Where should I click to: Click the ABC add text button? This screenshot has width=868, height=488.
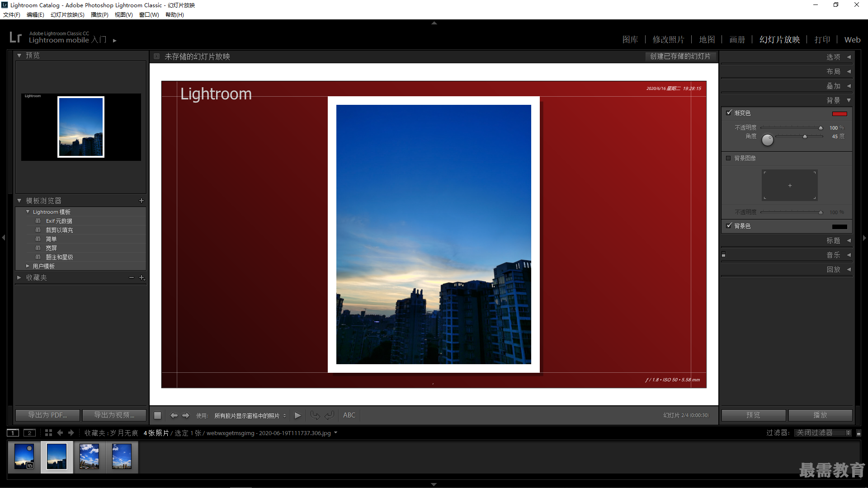click(x=349, y=415)
